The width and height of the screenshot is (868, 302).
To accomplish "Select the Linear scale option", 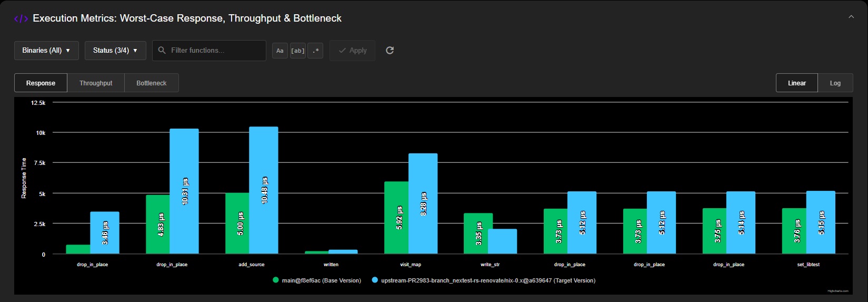I will tap(796, 83).
